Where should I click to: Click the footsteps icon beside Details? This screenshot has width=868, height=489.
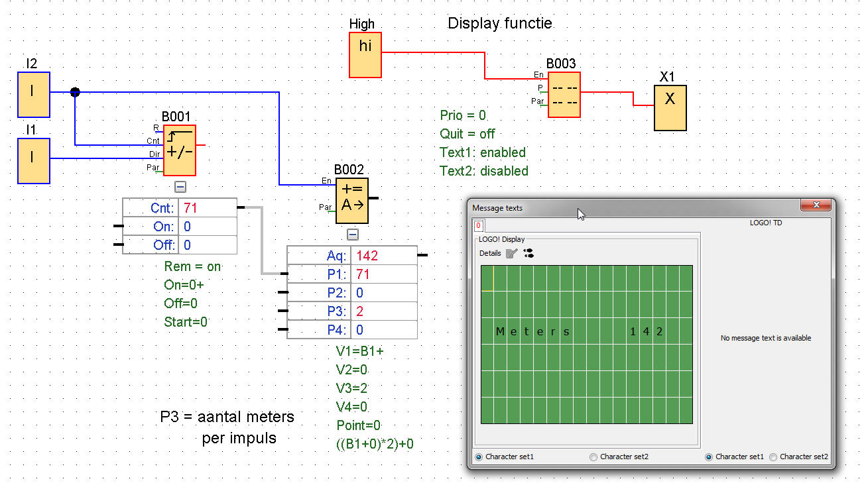(x=528, y=253)
